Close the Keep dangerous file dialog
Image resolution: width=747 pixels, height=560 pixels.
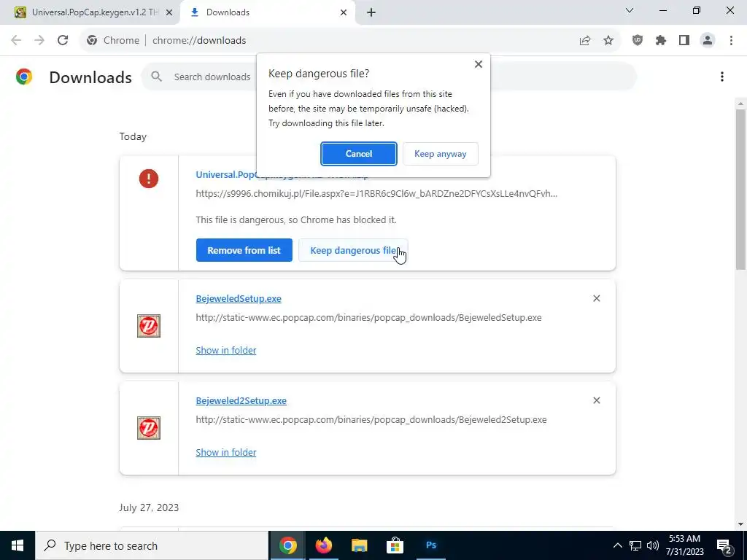[479, 64]
